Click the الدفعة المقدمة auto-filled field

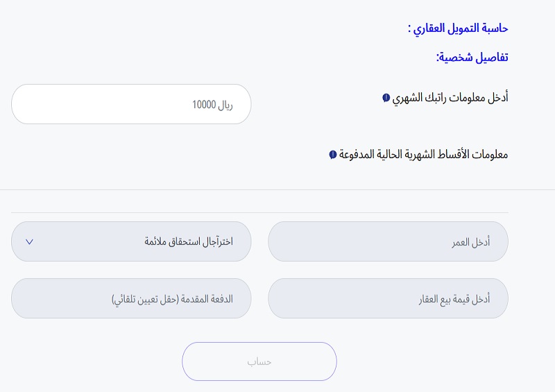131,298
